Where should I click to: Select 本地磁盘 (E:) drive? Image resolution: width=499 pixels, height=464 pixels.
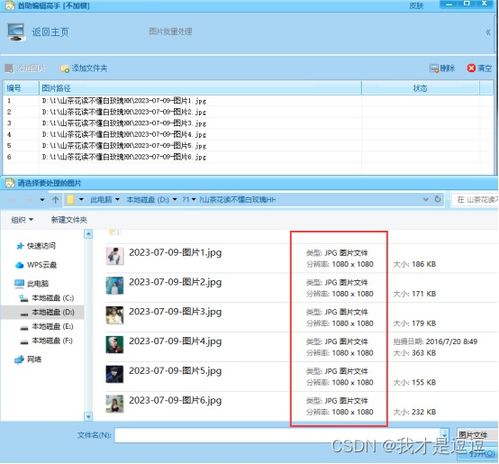pos(47,326)
